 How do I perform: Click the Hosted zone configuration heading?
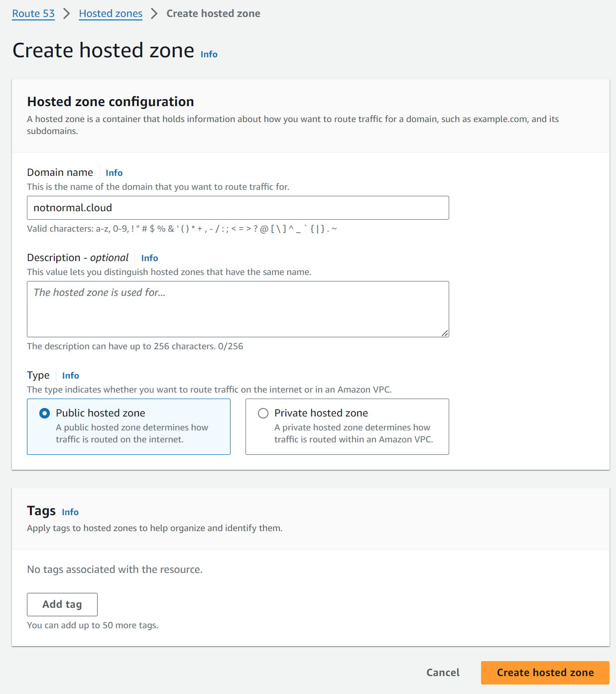(x=110, y=102)
